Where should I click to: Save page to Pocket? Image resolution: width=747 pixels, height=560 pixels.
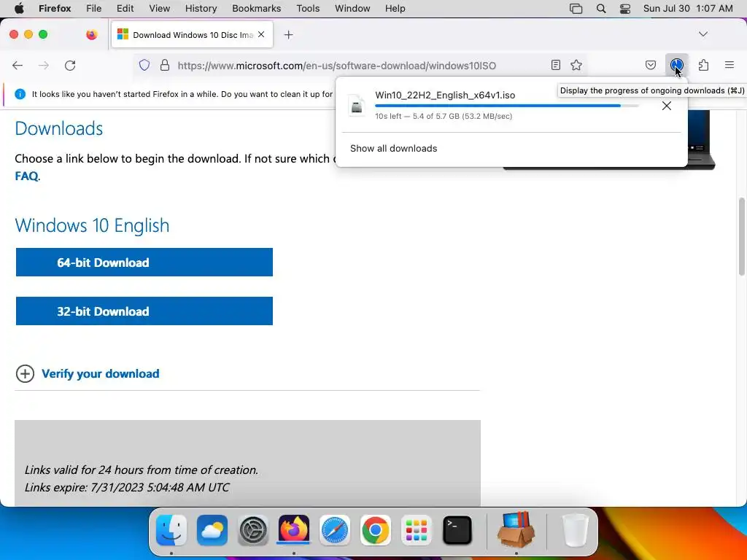click(650, 65)
